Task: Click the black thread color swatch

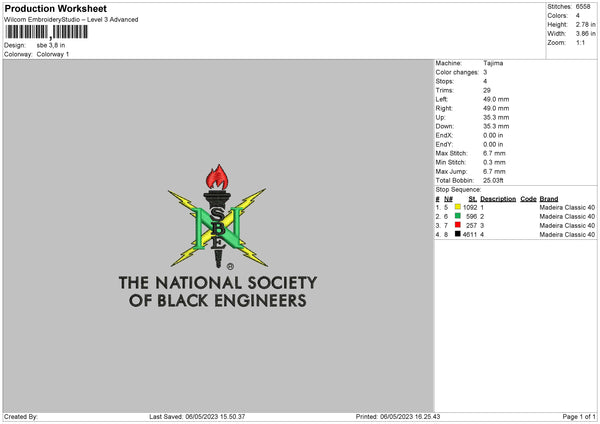Action: click(x=458, y=234)
